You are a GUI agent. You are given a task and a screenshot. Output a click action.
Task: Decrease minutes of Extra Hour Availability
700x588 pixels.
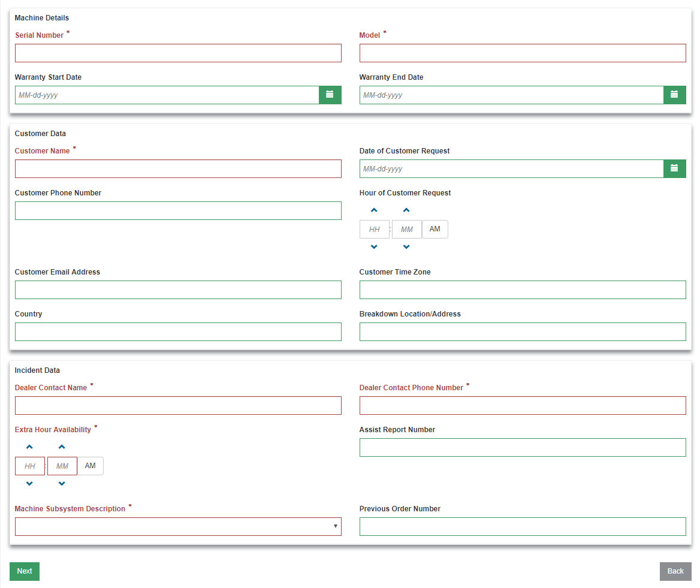point(62,483)
